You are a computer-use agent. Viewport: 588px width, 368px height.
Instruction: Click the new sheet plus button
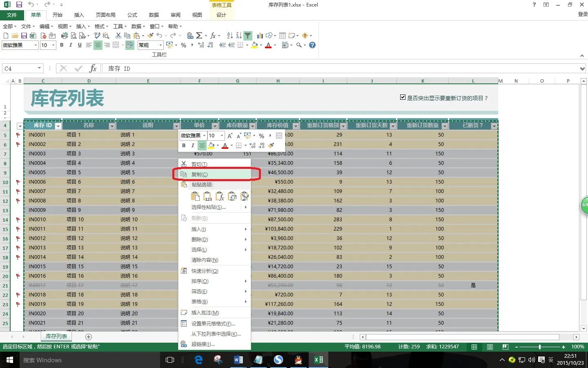tap(88, 337)
